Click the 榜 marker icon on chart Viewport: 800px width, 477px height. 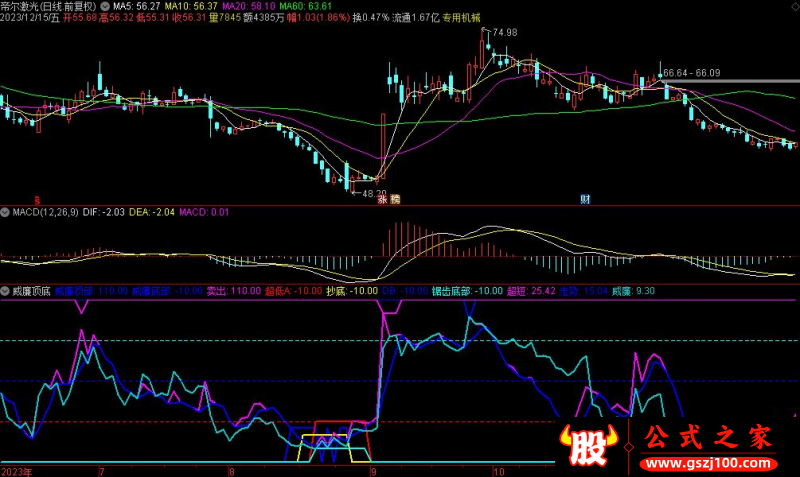point(395,199)
